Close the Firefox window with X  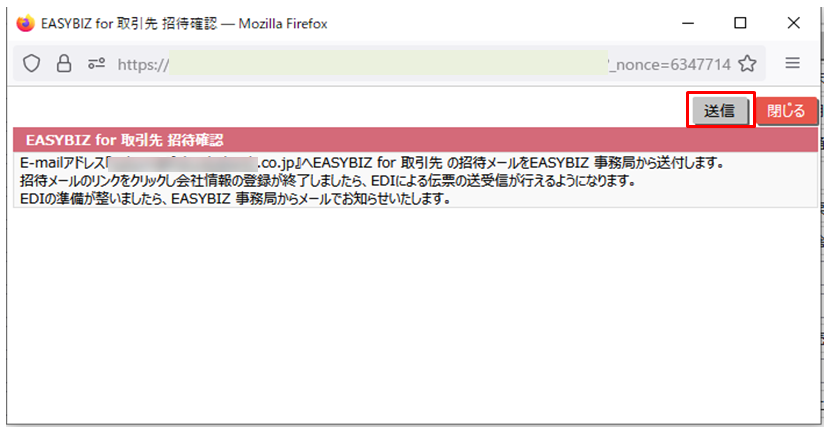[x=793, y=22]
